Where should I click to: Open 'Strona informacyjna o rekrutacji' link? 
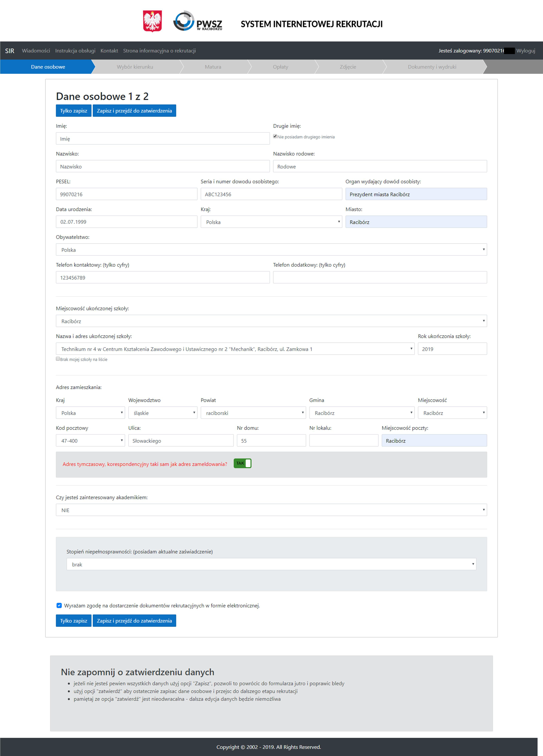click(x=159, y=51)
